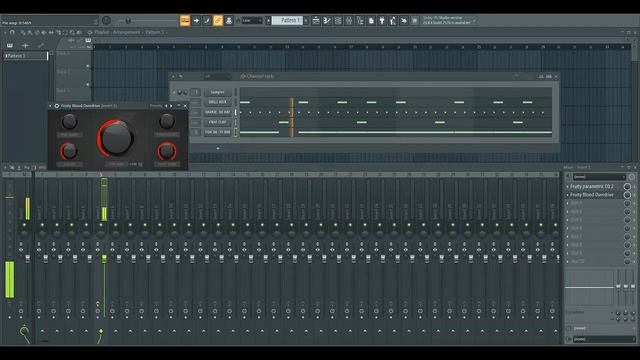The image size is (640, 360).
Task: Open the mixer view icon in toolbar
Action: click(x=349, y=20)
